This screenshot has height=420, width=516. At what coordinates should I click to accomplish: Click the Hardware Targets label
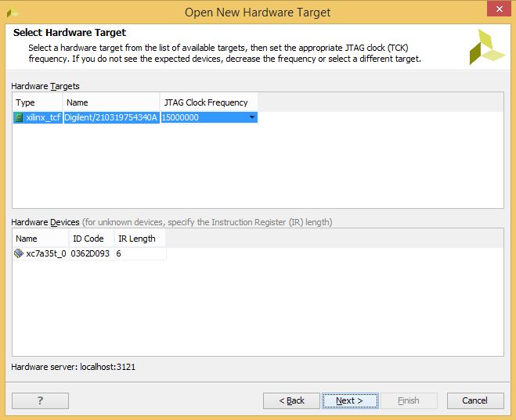45,86
